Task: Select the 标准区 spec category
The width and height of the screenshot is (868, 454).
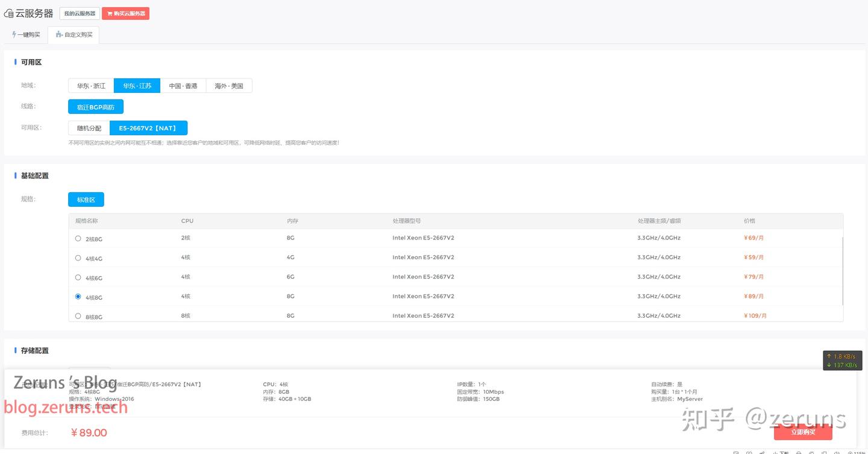Action: (86, 200)
